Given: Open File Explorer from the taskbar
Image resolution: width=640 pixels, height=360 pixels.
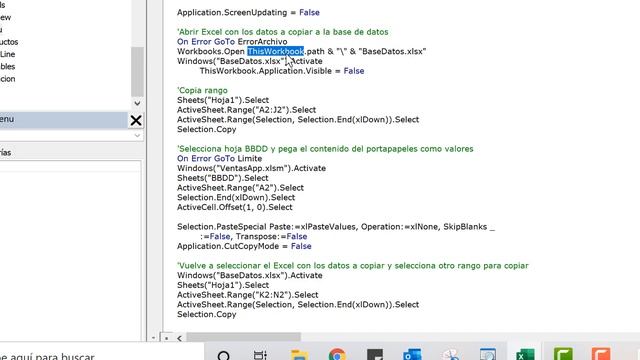Looking at the screenshot, I should click(299, 354).
